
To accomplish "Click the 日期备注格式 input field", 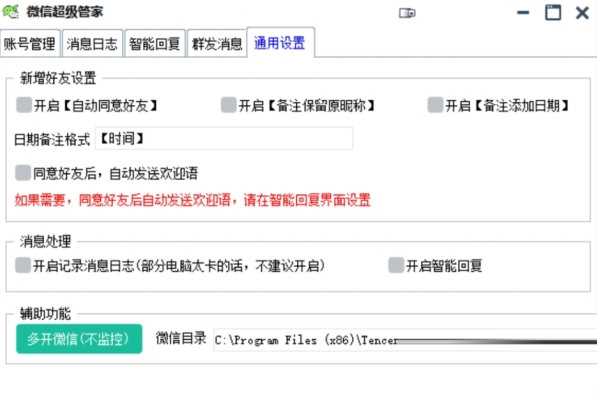I will 224,139.
